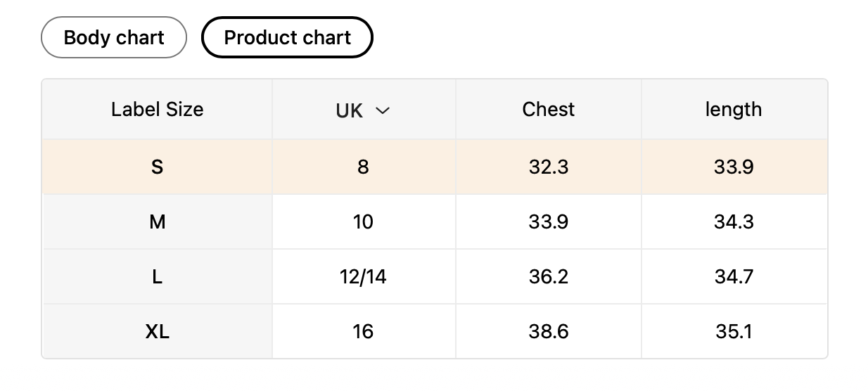Click the length column header
868x391 pixels.
tap(734, 110)
